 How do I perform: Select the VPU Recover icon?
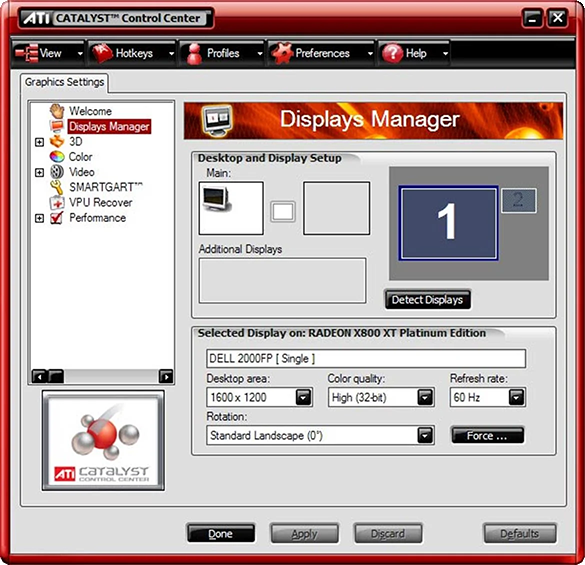57,203
